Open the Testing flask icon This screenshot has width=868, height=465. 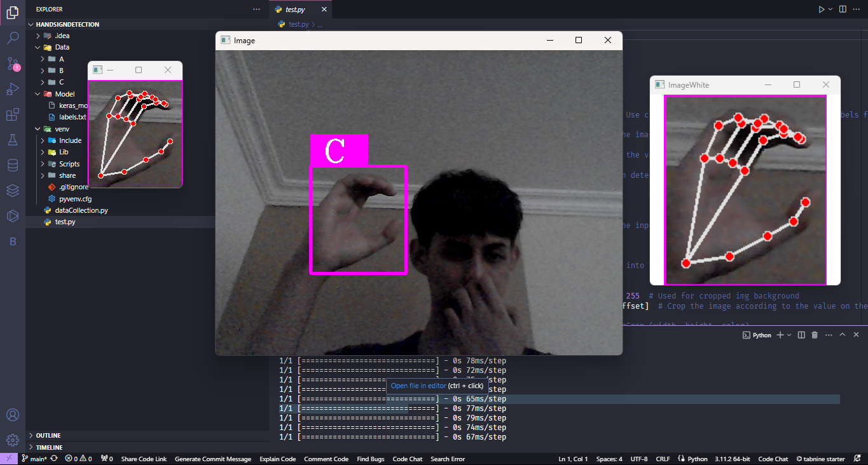click(13, 140)
